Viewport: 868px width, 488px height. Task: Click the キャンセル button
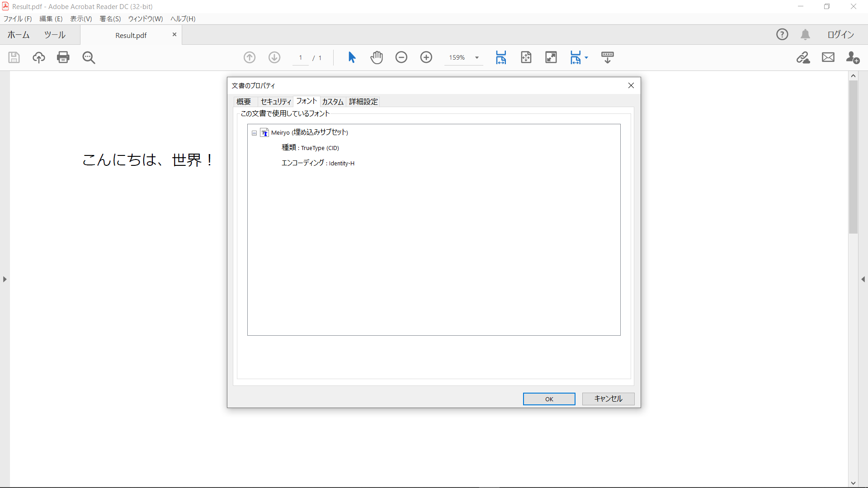[609, 399]
